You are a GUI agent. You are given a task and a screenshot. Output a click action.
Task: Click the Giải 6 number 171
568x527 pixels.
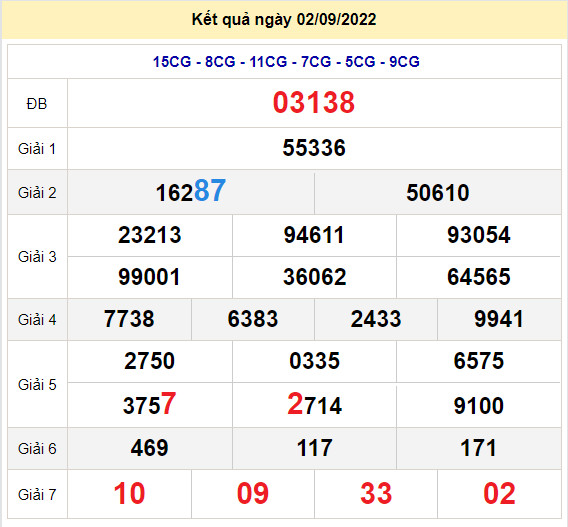point(479,448)
